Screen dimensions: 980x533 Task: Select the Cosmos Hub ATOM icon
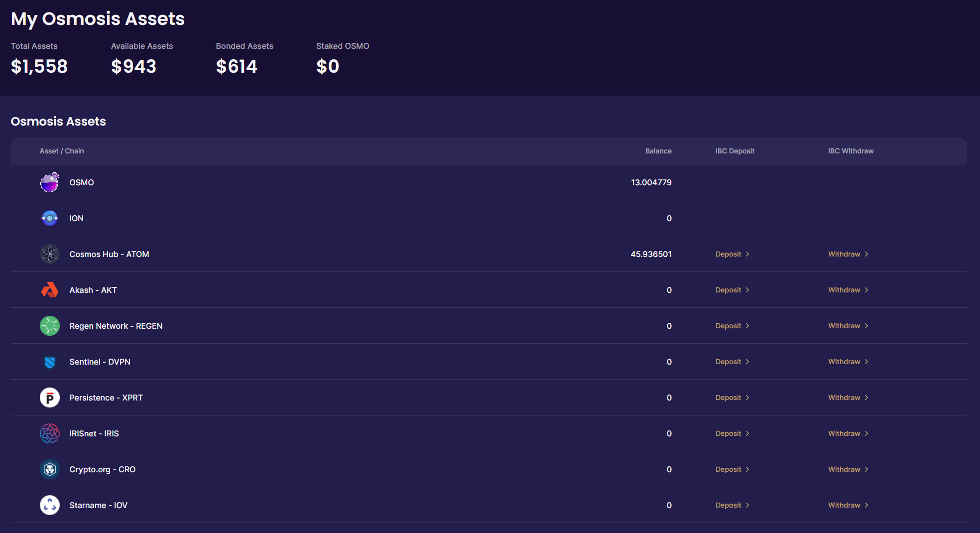point(50,254)
